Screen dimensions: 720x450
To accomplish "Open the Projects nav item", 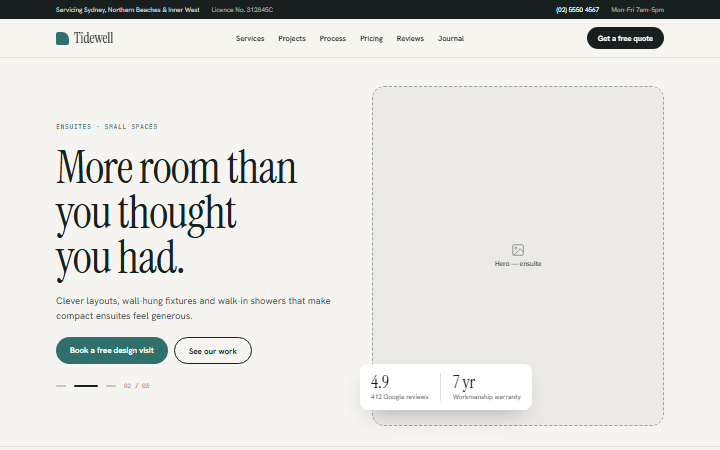I will [292, 39].
